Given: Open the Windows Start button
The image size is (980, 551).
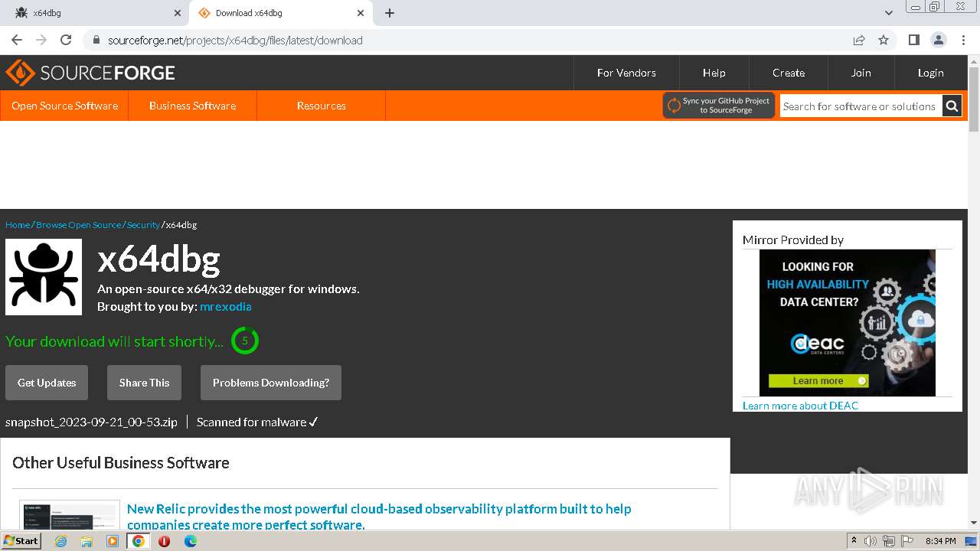Looking at the screenshot, I should 21,540.
